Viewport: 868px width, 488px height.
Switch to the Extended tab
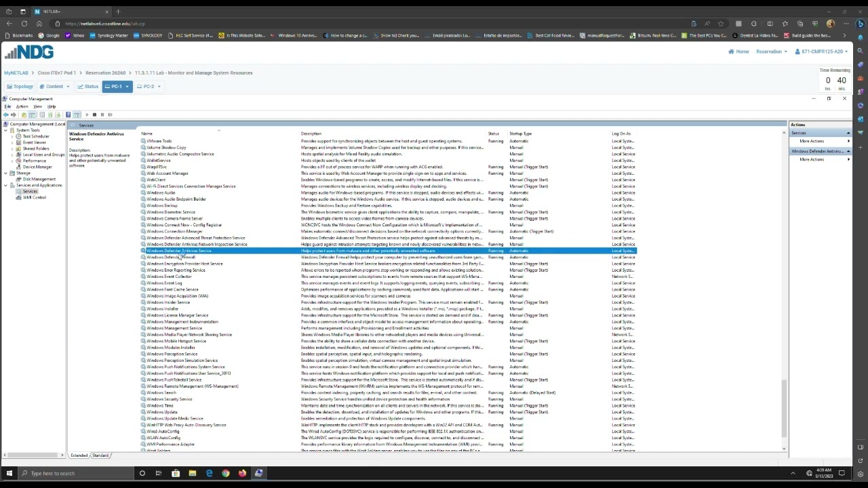[79, 455]
